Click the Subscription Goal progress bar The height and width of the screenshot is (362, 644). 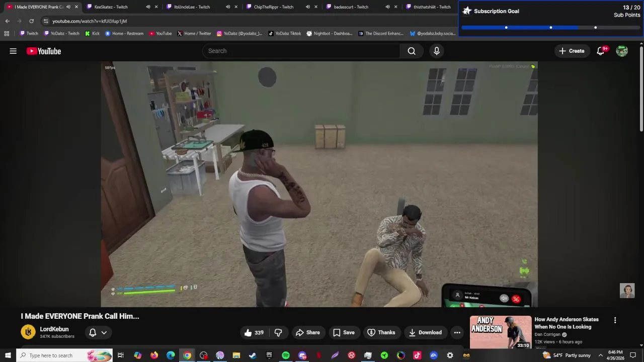pos(551,28)
